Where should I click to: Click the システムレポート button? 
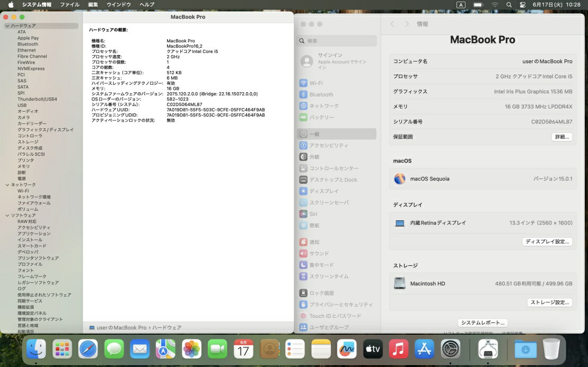(x=482, y=323)
